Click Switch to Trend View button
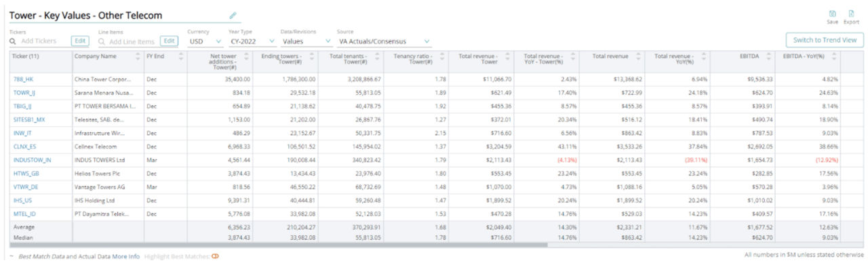 (x=824, y=40)
